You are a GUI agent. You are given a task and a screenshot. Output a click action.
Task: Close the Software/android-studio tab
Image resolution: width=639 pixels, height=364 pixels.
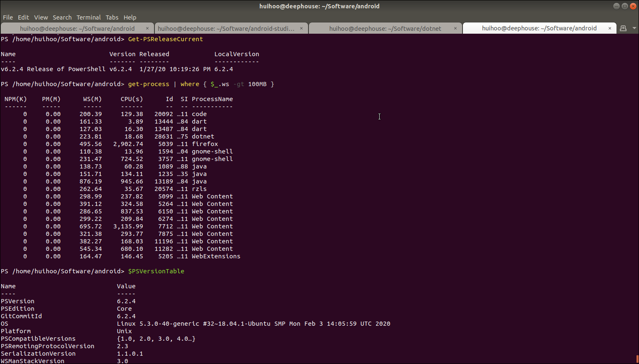click(x=301, y=28)
